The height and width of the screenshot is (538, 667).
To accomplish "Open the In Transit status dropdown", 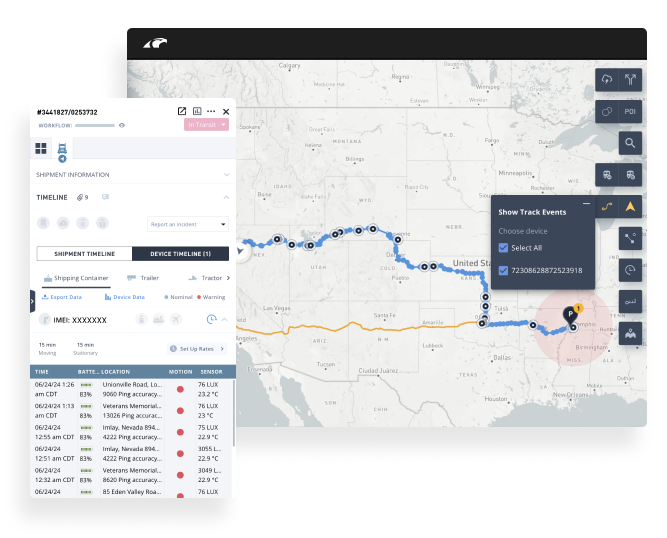I will (x=206, y=125).
